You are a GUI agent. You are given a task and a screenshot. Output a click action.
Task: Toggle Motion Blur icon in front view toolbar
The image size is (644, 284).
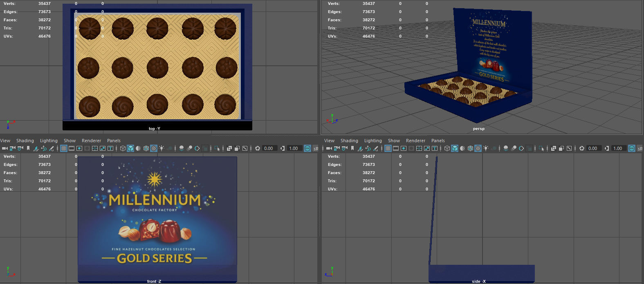190,148
